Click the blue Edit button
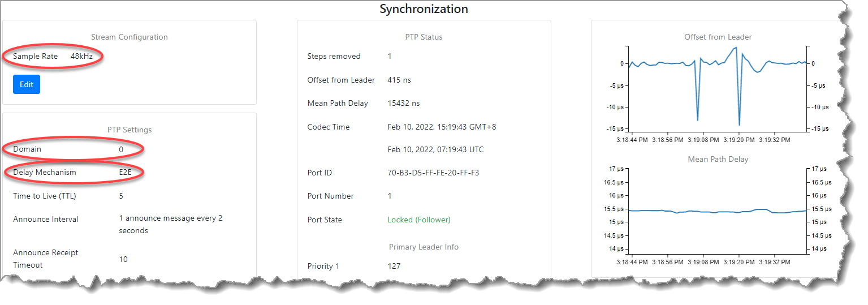 27,84
